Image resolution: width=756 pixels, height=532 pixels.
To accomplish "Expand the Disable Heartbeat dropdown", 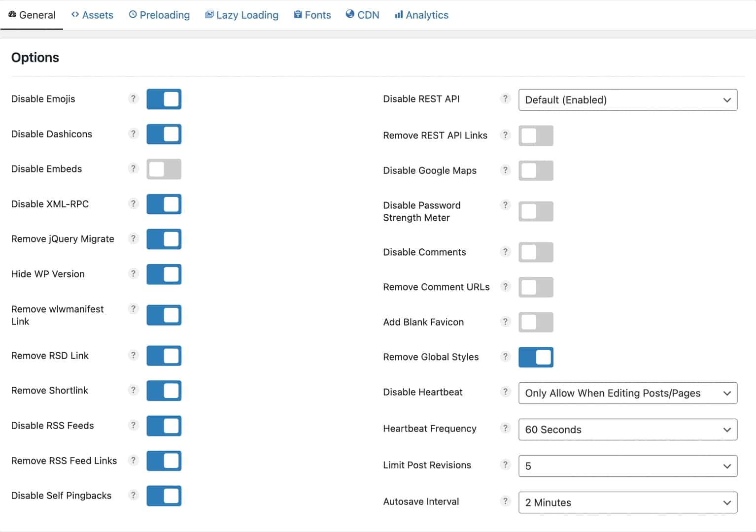I will click(628, 393).
